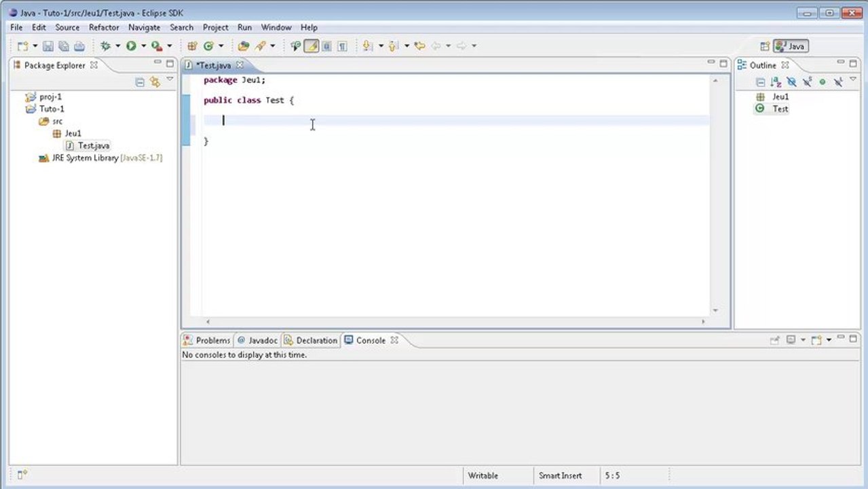Viewport: 868px width, 489px height.
Task: Toggle Hide Local Types in Outline
Action: click(x=837, y=81)
